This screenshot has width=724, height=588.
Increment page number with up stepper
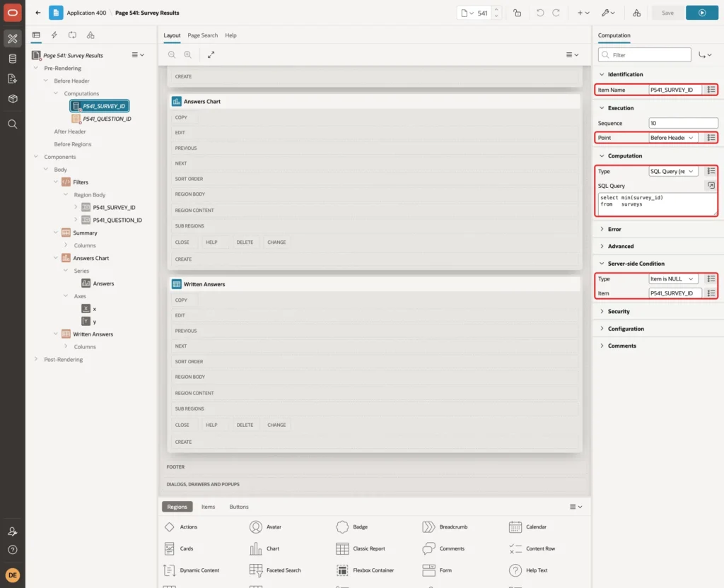click(496, 9)
